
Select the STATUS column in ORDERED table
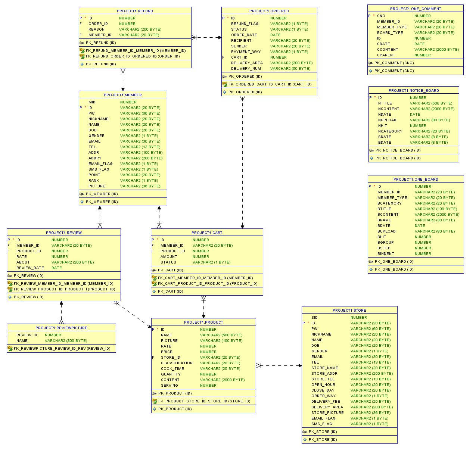tap(239, 29)
